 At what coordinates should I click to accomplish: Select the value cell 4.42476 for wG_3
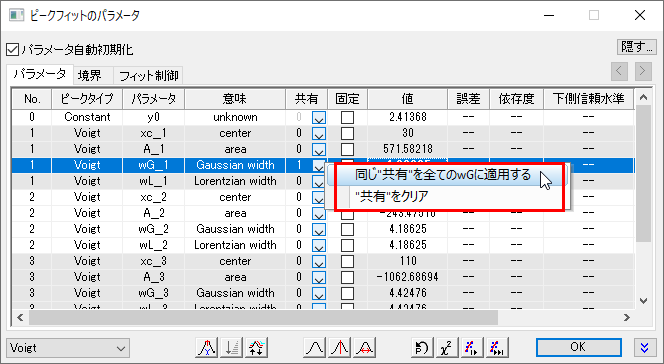[x=407, y=294]
